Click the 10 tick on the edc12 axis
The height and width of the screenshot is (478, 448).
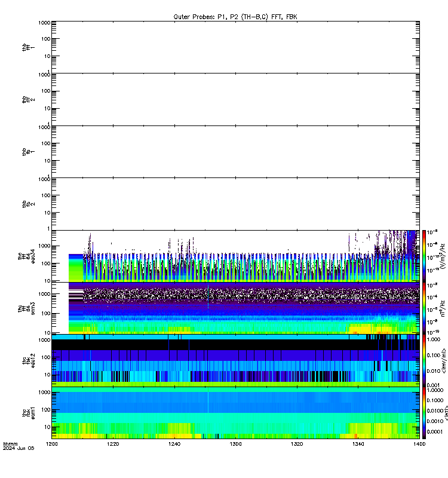[x=47, y=375]
